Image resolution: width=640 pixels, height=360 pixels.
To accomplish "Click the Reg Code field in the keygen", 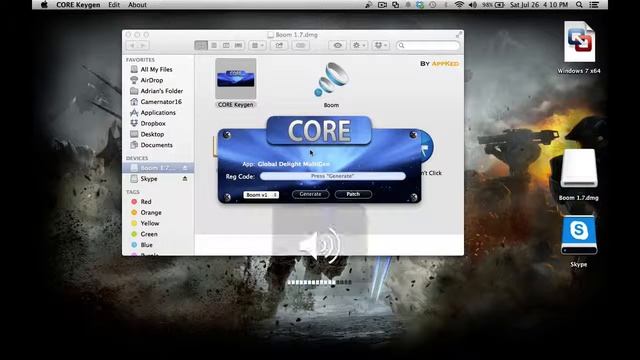I will 333,176.
